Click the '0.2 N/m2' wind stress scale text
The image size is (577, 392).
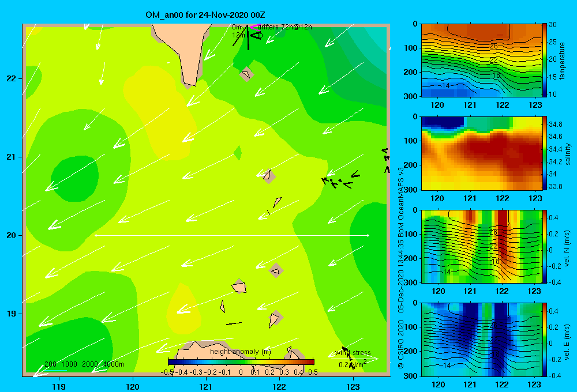coord(352,364)
